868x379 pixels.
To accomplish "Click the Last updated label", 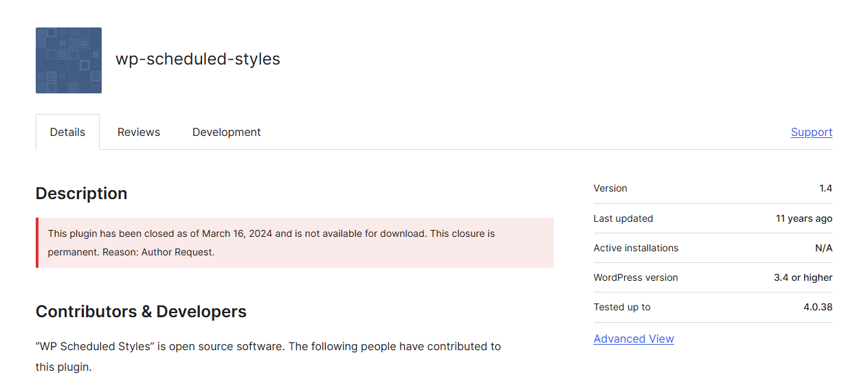I will click(x=623, y=218).
